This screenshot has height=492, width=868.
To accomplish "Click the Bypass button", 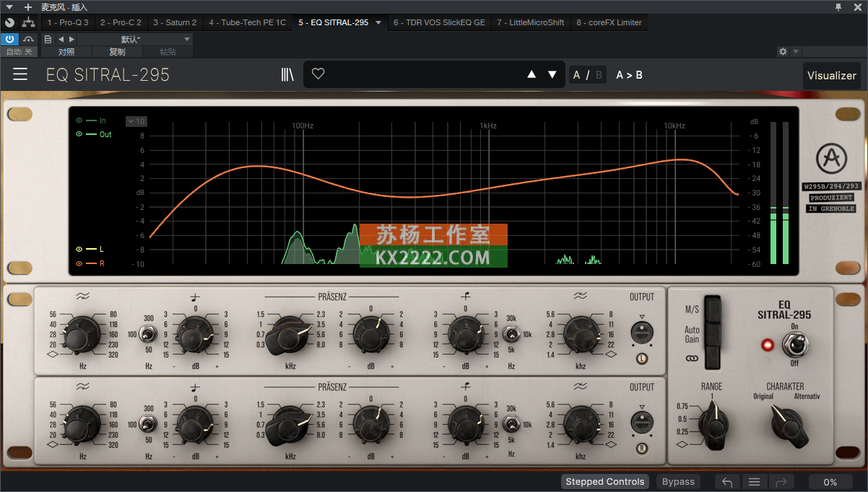I will point(678,482).
